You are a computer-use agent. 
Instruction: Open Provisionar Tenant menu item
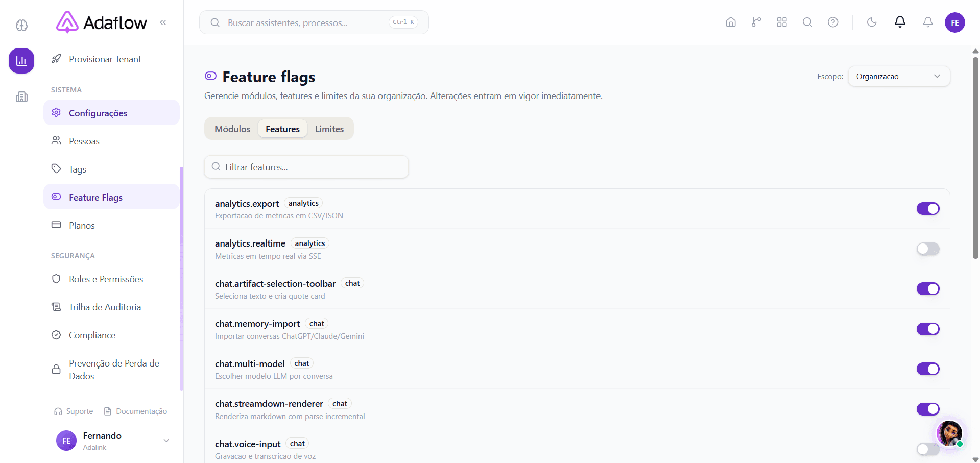(x=111, y=59)
